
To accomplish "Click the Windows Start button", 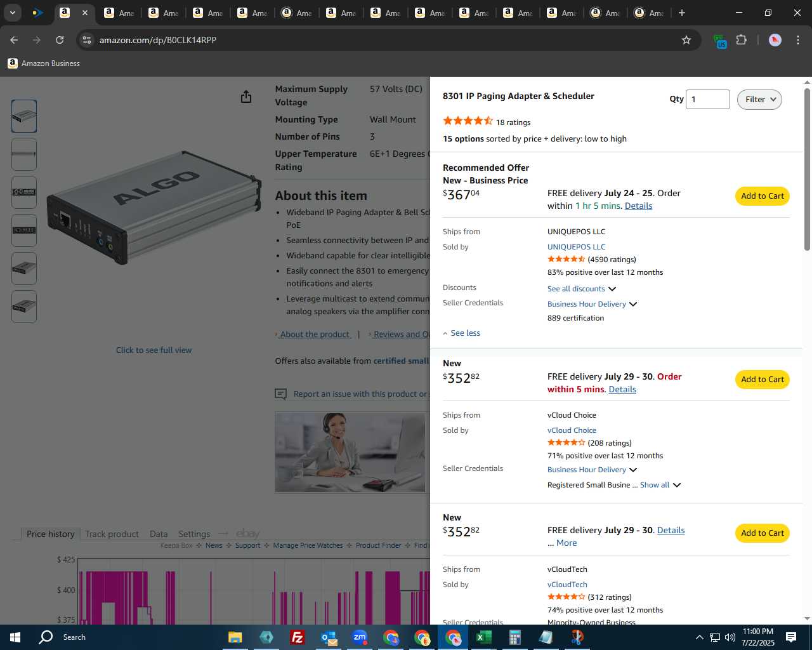I will 15,637.
